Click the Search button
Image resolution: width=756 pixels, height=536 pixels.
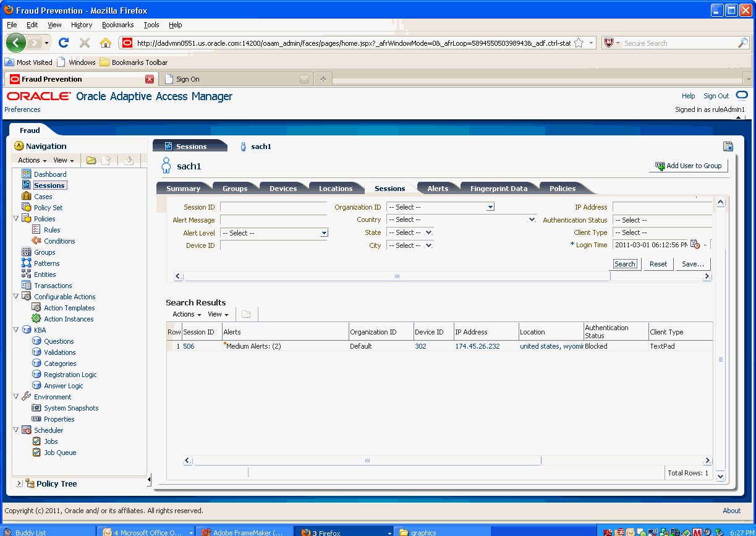[x=625, y=263]
